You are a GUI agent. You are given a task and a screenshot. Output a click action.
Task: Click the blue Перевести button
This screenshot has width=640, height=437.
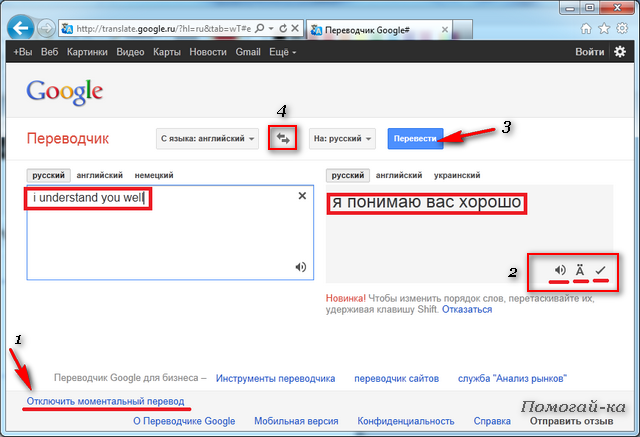(415, 139)
